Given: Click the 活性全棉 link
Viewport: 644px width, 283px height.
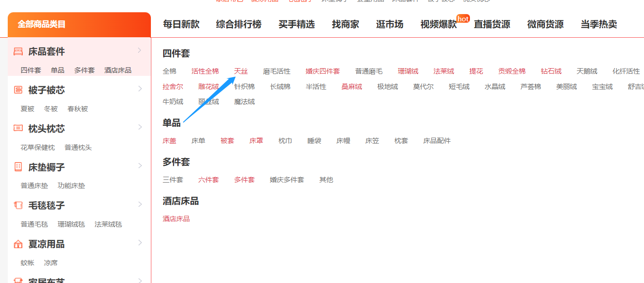Looking at the screenshot, I should coord(205,71).
